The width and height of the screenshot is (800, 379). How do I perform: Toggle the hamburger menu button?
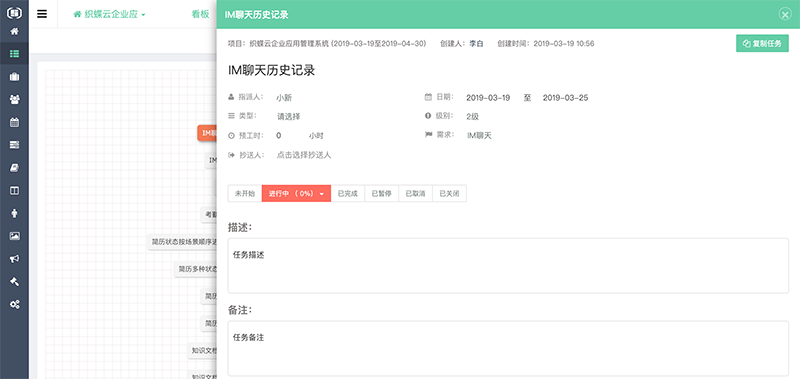tap(42, 14)
